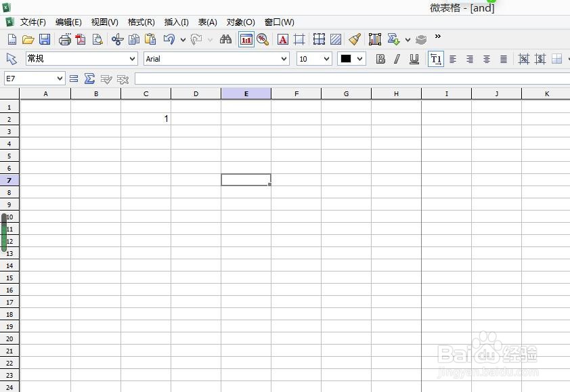Open print preview
Screen dimensions: 570x392
click(x=97, y=39)
